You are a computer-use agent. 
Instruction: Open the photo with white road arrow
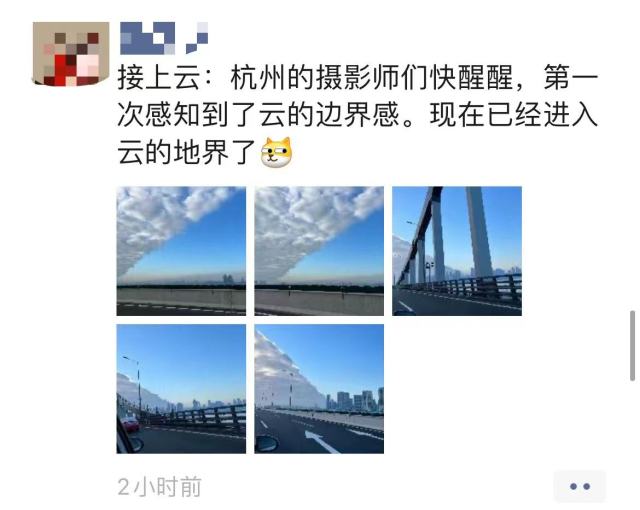(x=319, y=389)
